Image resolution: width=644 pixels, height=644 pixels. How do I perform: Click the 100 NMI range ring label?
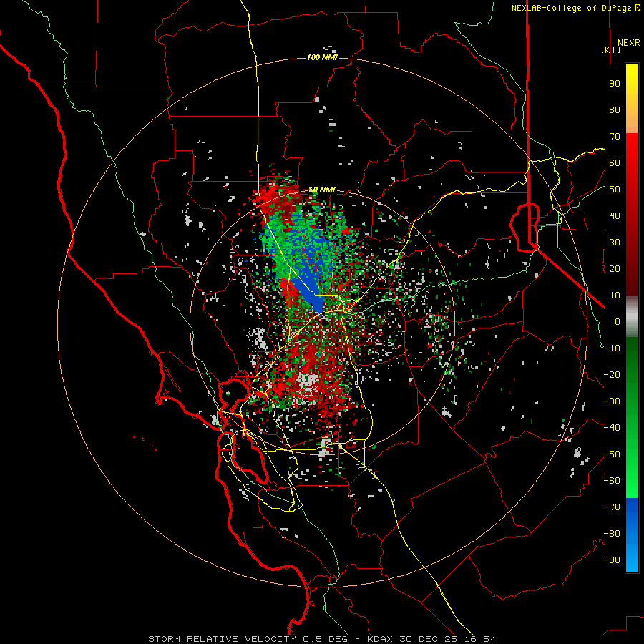click(322, 57)
